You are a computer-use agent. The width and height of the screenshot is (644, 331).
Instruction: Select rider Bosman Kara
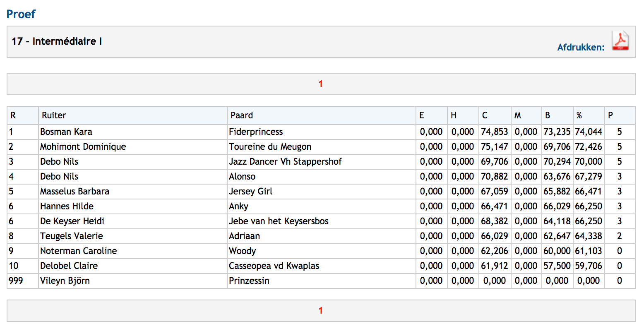click(x=66, y=132)
